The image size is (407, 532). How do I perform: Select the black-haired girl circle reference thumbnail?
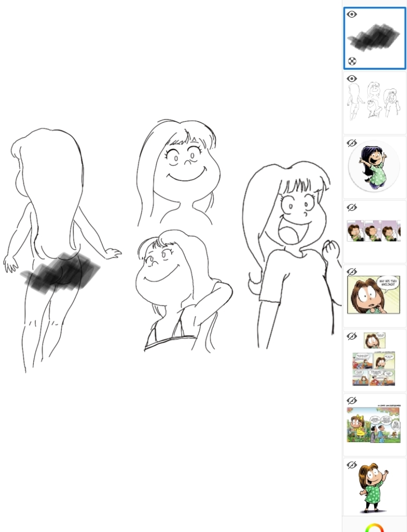click(x=374, y=167)
